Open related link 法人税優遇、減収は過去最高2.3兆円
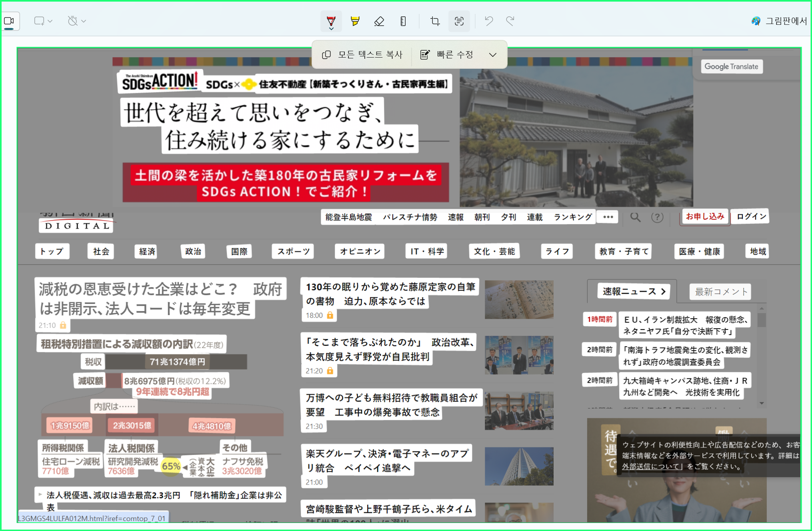 tap(164, 501)
